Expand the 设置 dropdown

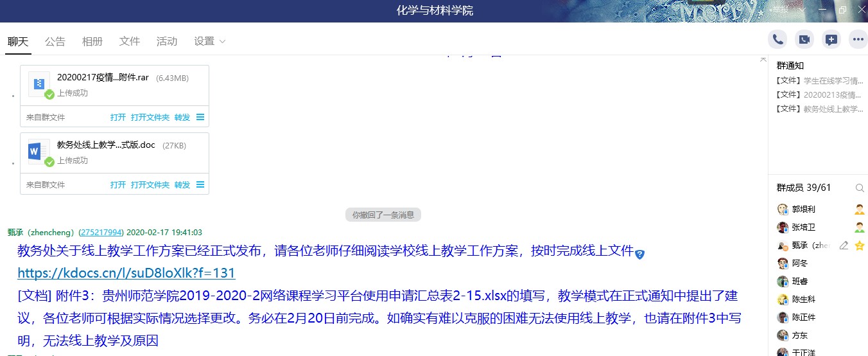210,41
